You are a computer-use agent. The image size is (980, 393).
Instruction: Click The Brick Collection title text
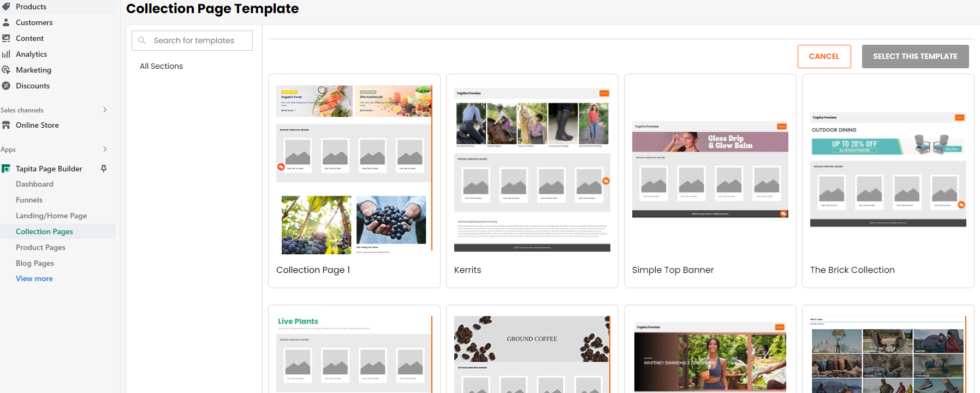(852, 270)
